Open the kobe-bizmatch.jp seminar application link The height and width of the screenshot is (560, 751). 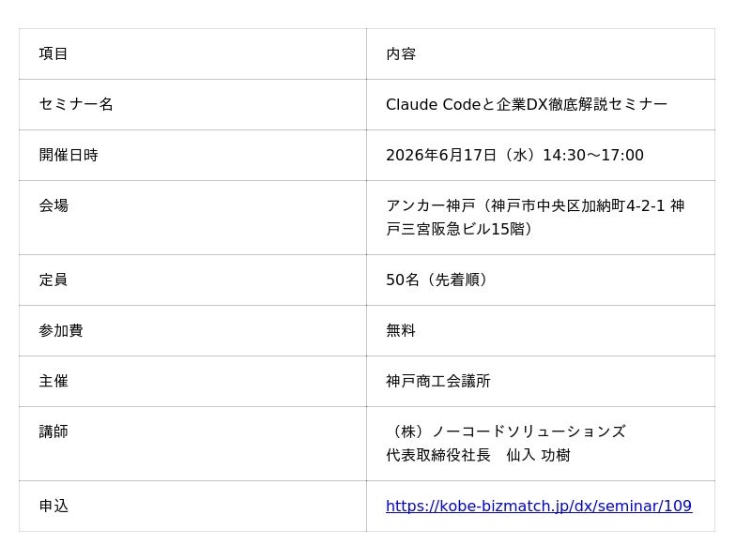(x=538, y=507)
